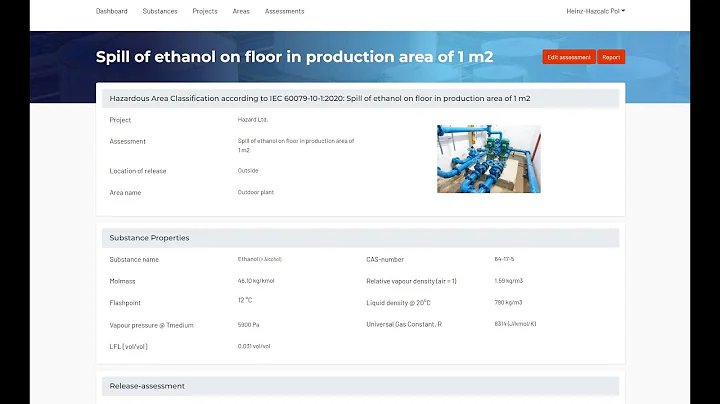
Task: Click the 'Relative vapour density (air = 1)' label
Action: tap(411, 281)
